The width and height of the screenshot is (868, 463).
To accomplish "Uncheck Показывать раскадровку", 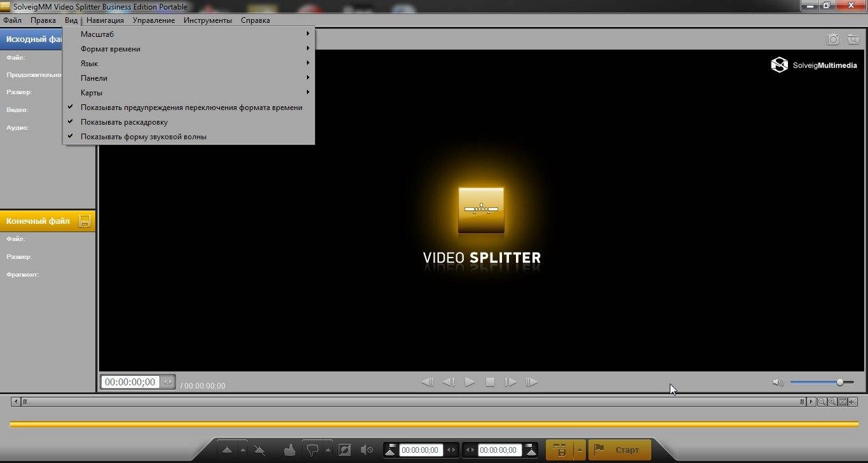I will click(x=188, y=122).
